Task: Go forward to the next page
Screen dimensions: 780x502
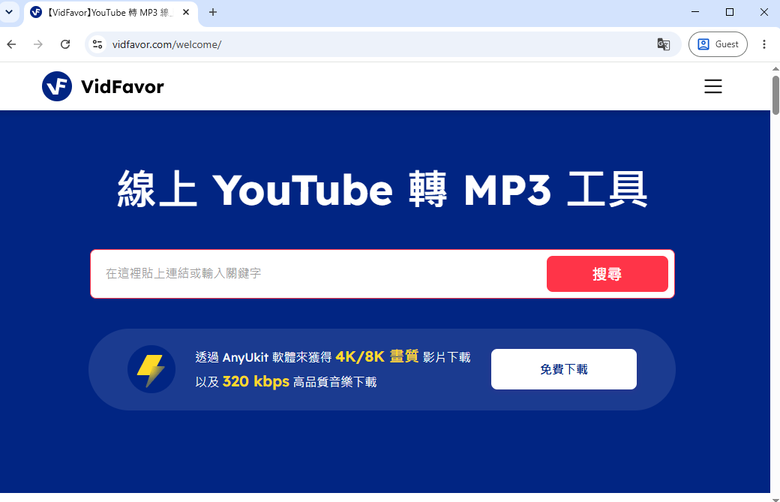Action: pos(38,44)
